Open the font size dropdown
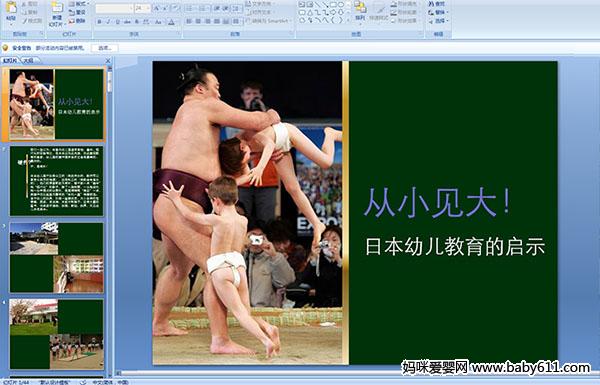Screen dimensions: 600x385 (x=143, y=8)
